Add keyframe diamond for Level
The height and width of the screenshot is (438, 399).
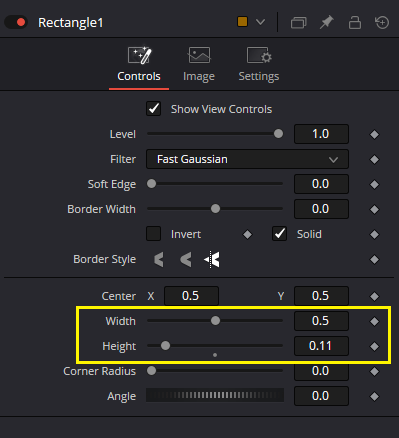click(x=374, y=134)
